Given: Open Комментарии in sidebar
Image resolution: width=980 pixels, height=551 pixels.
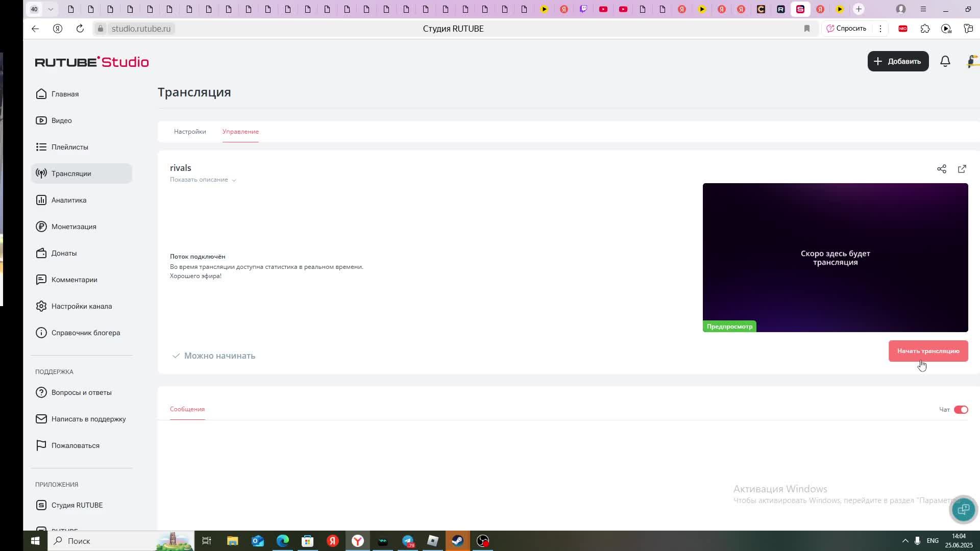Looking at the screenshot, I should coord(74,280).
